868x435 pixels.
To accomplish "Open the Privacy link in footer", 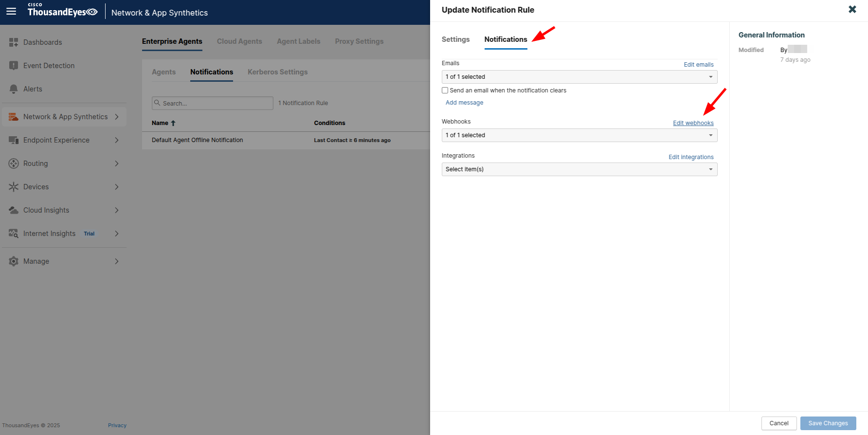I will [117, 425].
